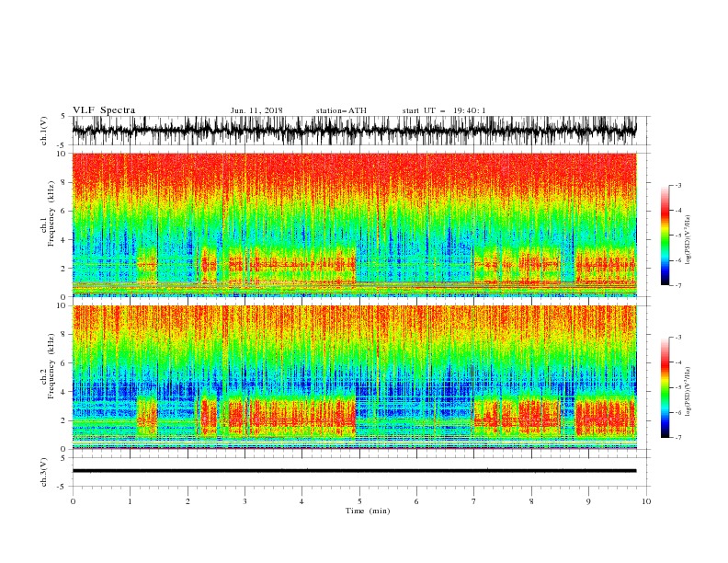Click the "ch.1(V)" axis label
This screenshot has width=728, height=563.
44,131
